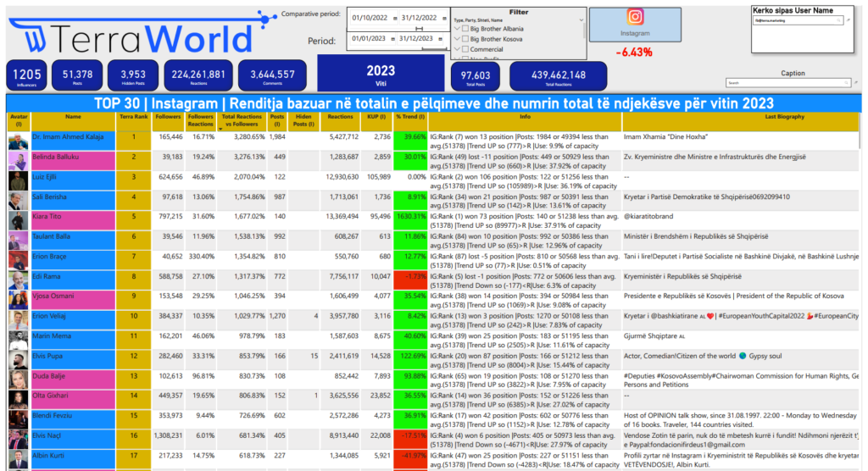Click search icon in User Name field
This screenshot has height=471, width=868.
[839, 20]
